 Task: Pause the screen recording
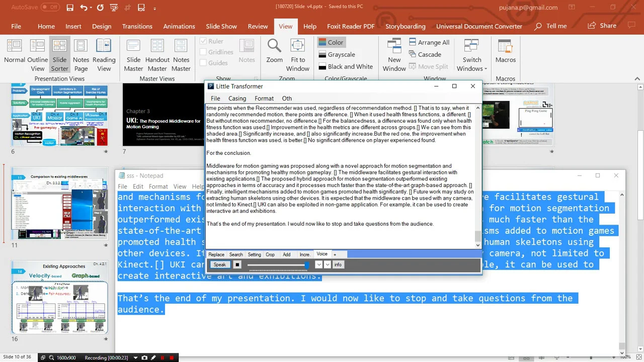click(x=162, y=357)
